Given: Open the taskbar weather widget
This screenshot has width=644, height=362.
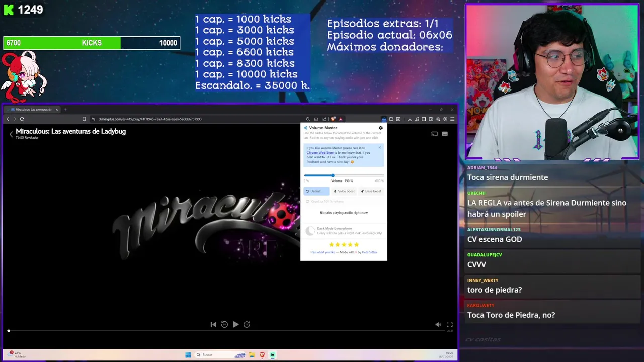Looking at the screenshot, I should (18, 354).
